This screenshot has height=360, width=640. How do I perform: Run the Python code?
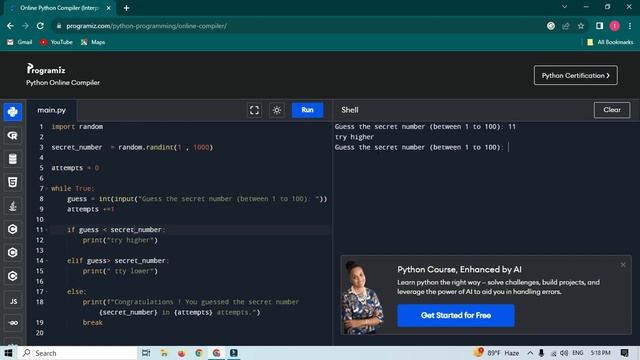[x=307, y=110]
